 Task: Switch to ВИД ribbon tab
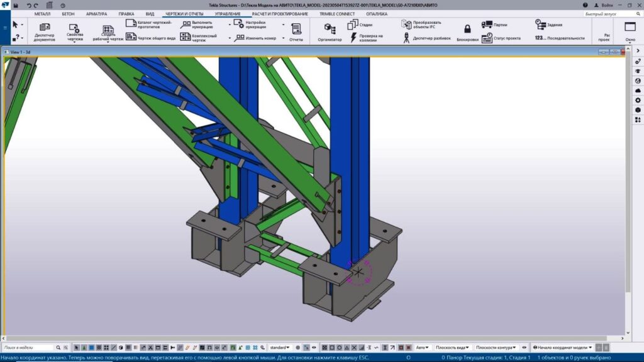[150, 14]
